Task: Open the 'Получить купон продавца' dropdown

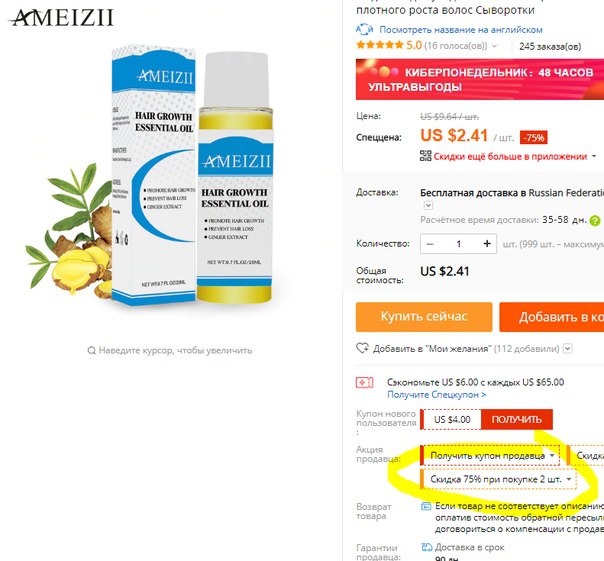Action: (x=490, y=456)
